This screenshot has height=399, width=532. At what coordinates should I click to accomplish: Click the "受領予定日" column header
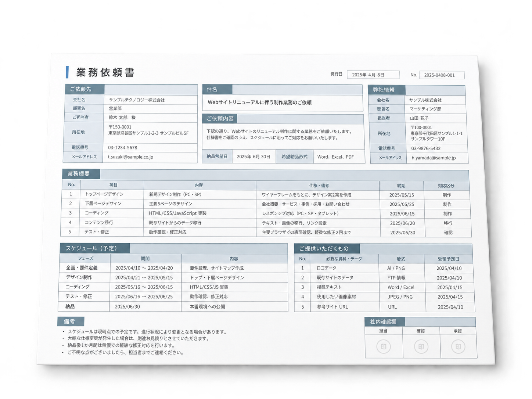448,259
